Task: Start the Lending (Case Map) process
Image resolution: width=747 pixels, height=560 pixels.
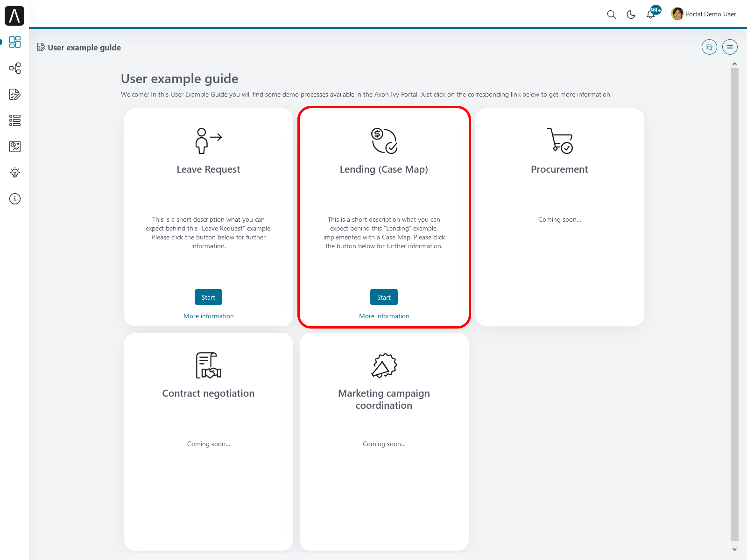Action: (384, 297)
